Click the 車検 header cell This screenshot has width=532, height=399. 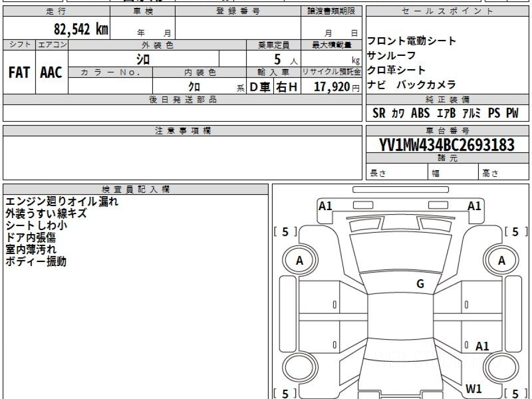tap(143, 12)
